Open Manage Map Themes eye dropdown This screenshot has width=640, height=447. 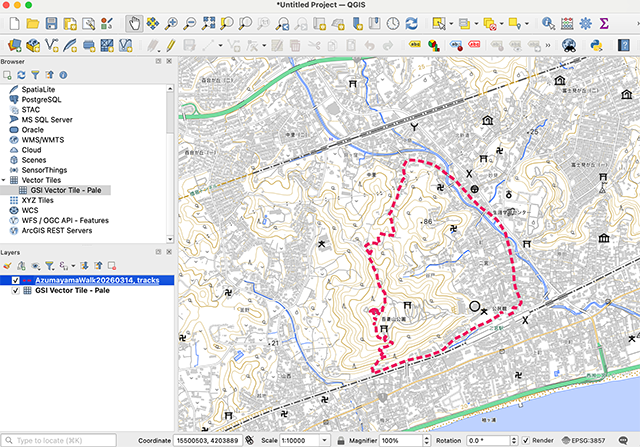pos(36,266)
